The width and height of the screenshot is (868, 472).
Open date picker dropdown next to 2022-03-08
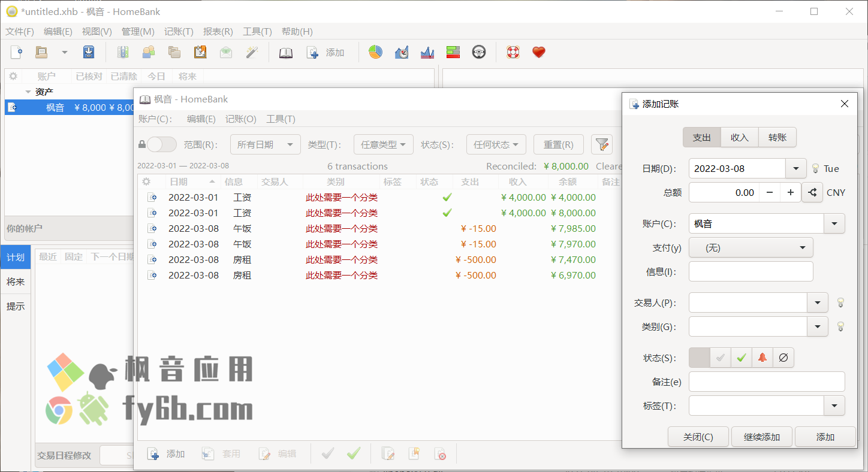click(795, 168)
